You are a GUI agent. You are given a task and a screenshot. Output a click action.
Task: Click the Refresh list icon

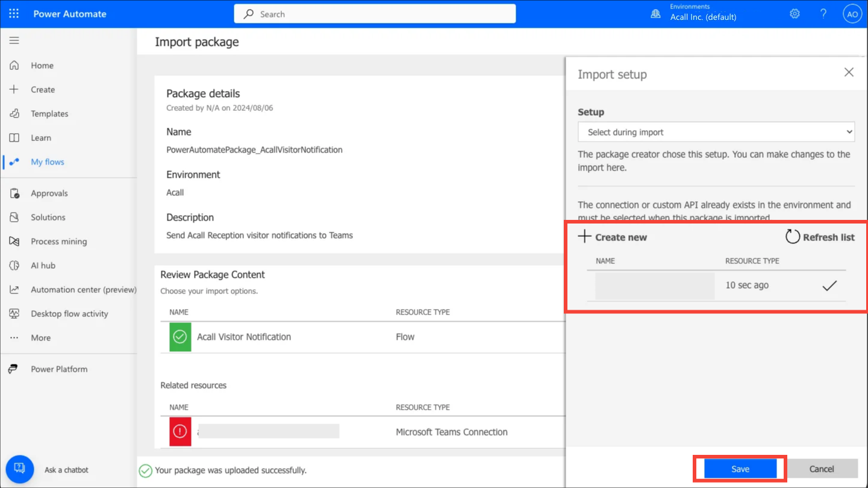click(793, 237)
